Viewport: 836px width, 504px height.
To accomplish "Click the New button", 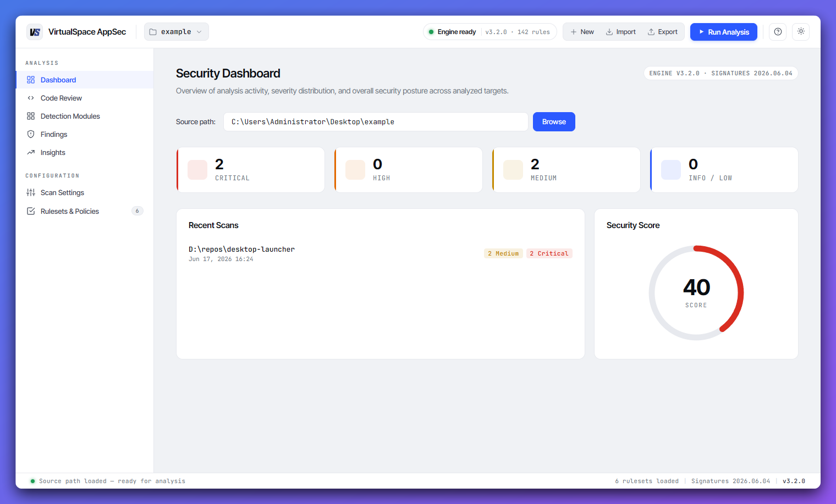I will [582, 32].
